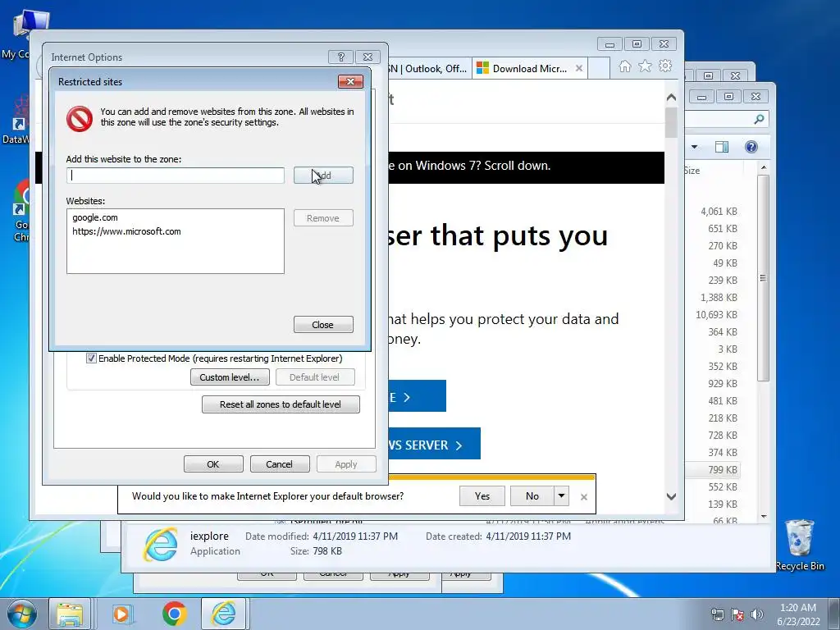Open Favorites with the star icon

coord(645,66)
